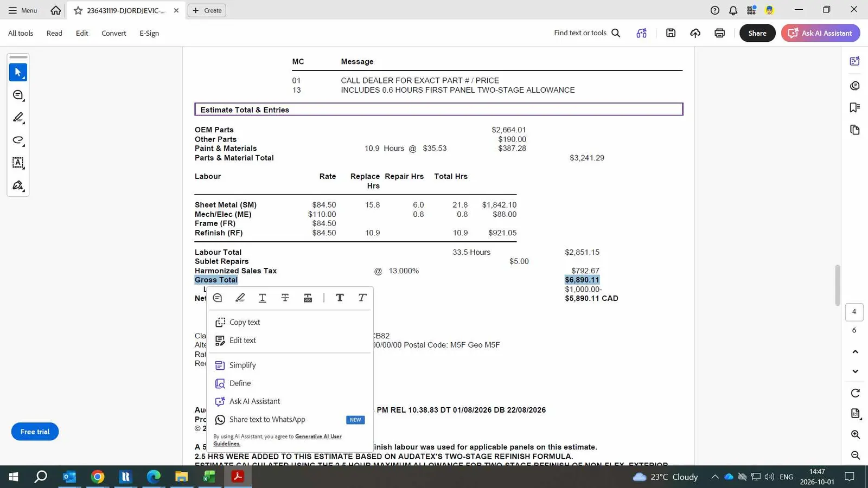Upload the file to cloud storage
868x488 pixels.
click(695, 33)
